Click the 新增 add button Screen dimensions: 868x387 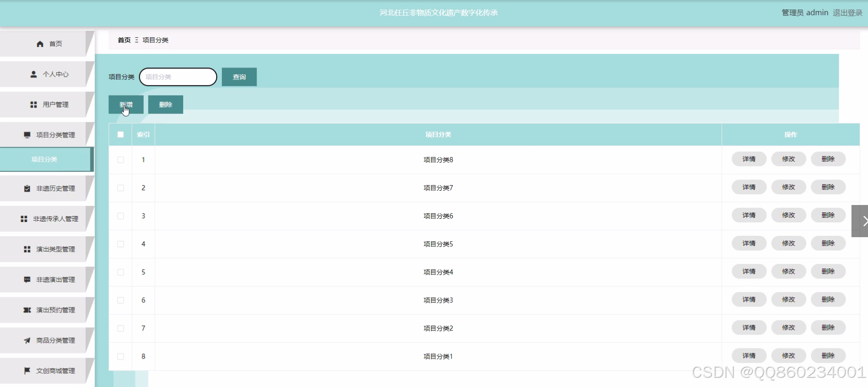126,104
